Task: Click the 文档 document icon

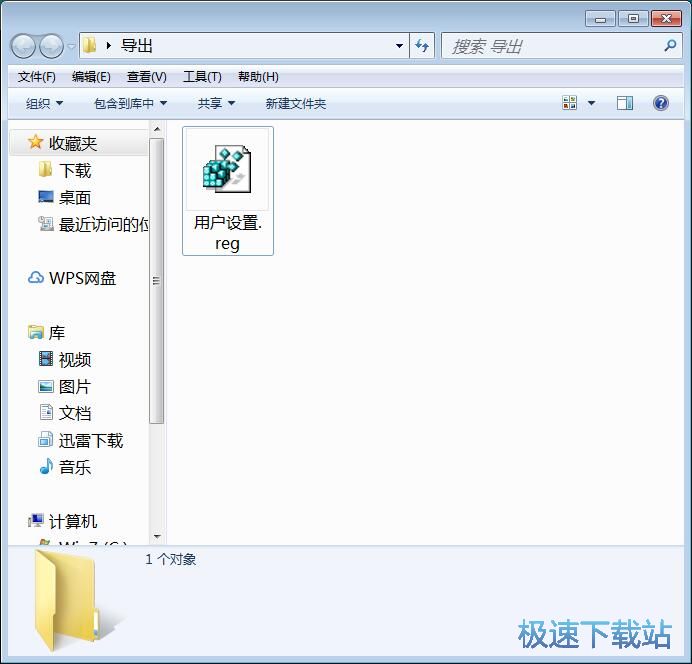Action: [x=46, y=412]
